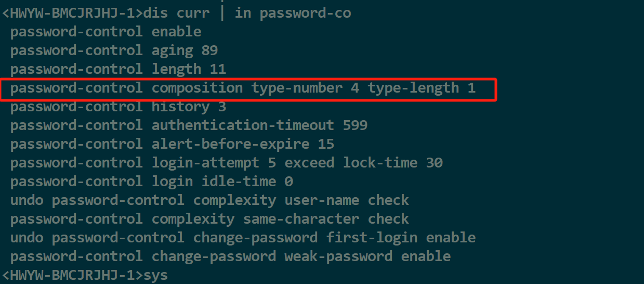The height and width of the screenshot is (284, 644).
Task: Click the word "user-name" in undo line
Action: 322,200
